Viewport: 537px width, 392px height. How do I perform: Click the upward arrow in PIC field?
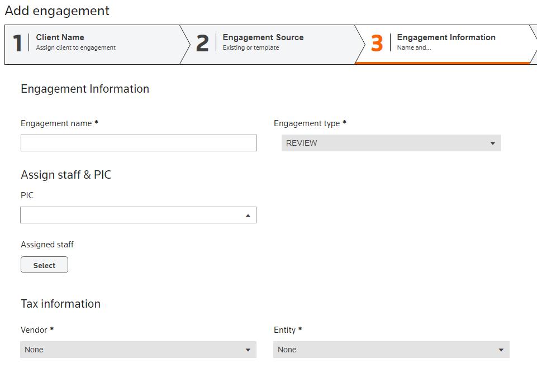pos(248,216)
